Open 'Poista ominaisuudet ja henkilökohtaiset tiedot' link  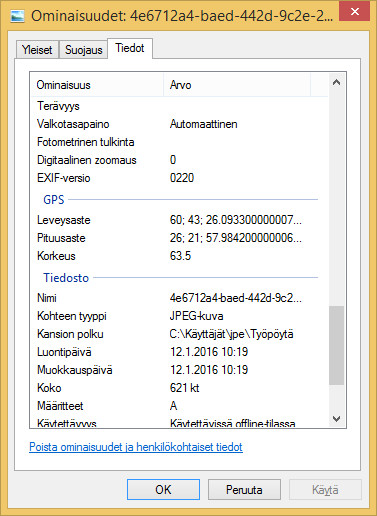(x=136, y=447)
